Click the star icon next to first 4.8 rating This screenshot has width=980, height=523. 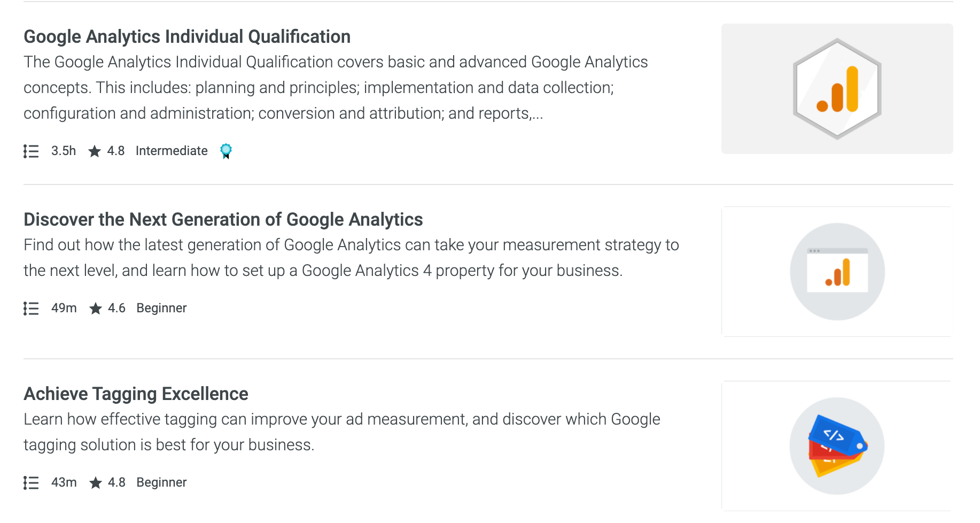pyautogui.click(x=95, y=151)
